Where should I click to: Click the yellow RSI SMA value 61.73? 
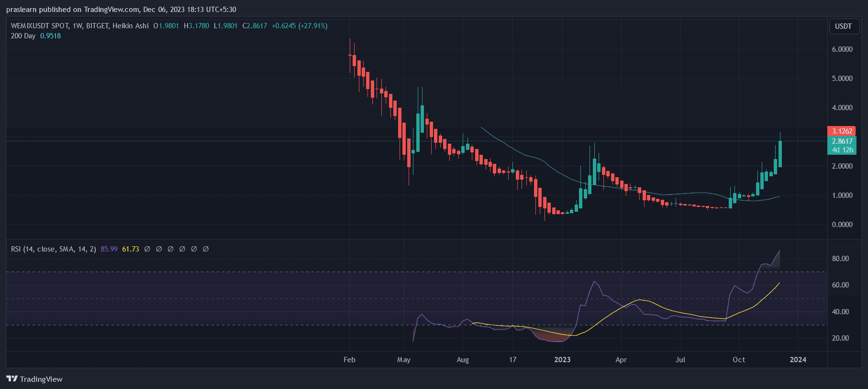click(131, 249)
